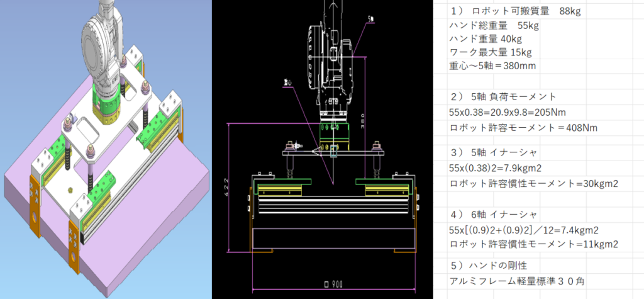Click the cell 'ハンド総重量 55kg'
Viewport: 644px width, 299px height.
pyautogui.click(x=494, y=25)
